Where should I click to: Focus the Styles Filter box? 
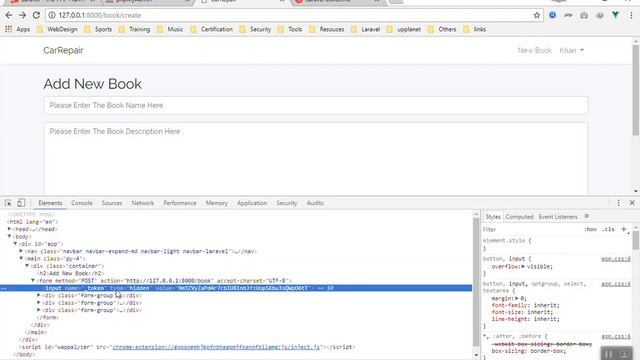point(531,229)
